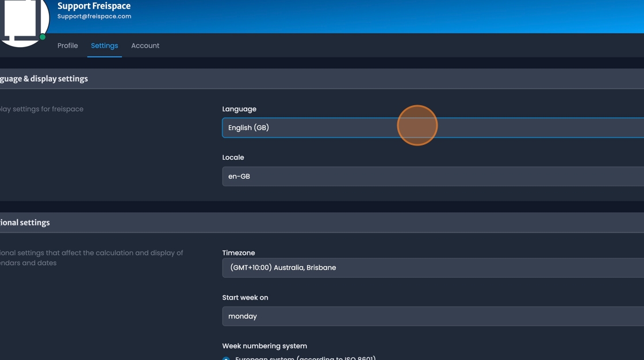Click the regional settings section header
The height and width of the screenshot is (360, 644).
[x=25, y=222]
